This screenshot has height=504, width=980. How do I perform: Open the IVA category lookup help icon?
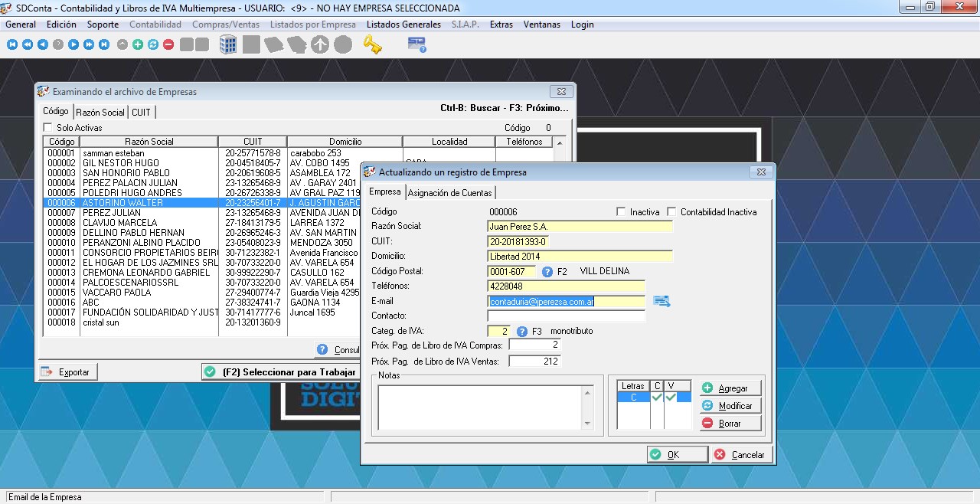[522, 332]
